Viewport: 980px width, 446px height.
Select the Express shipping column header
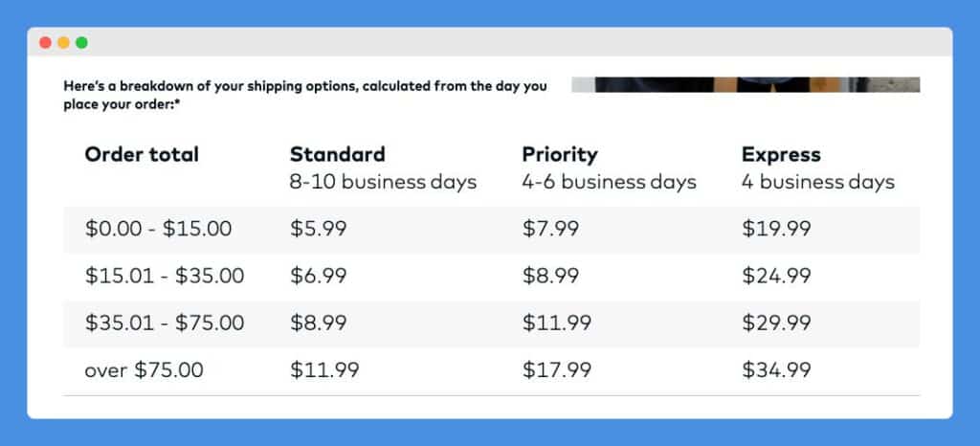click(781, 154)
